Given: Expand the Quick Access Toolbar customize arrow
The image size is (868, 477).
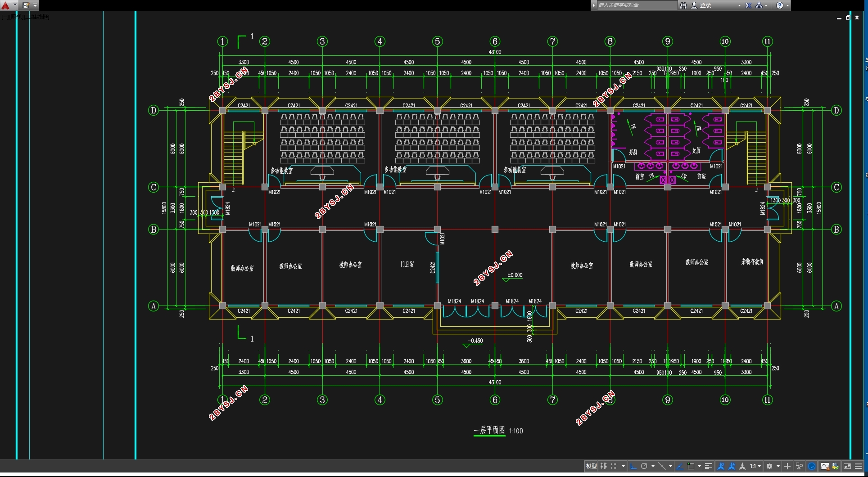Looking at the screenshot, I should [35, 5].
